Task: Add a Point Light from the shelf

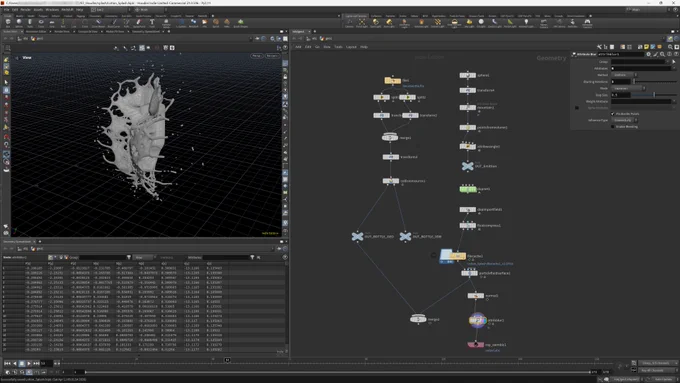Action: [362, 23]
